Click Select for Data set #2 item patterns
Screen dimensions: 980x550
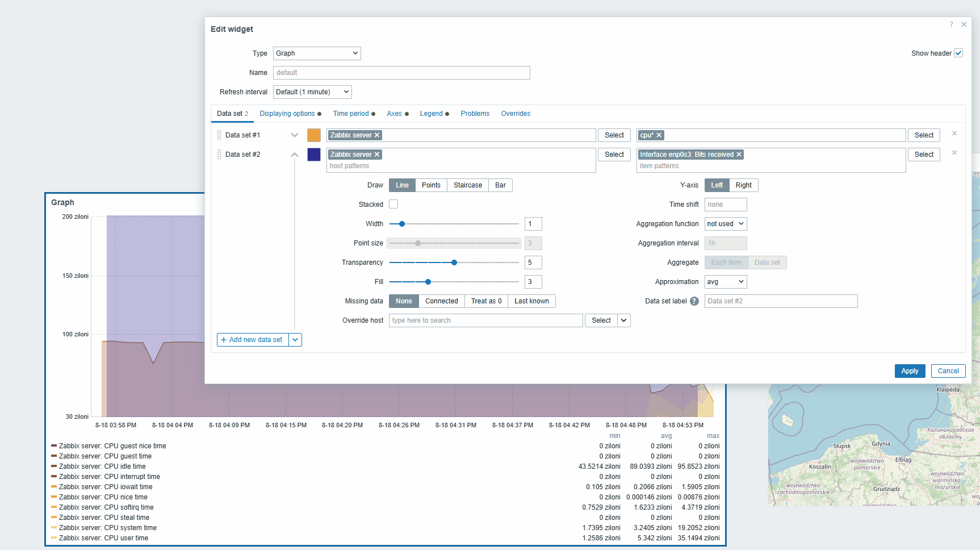point(924,155)
